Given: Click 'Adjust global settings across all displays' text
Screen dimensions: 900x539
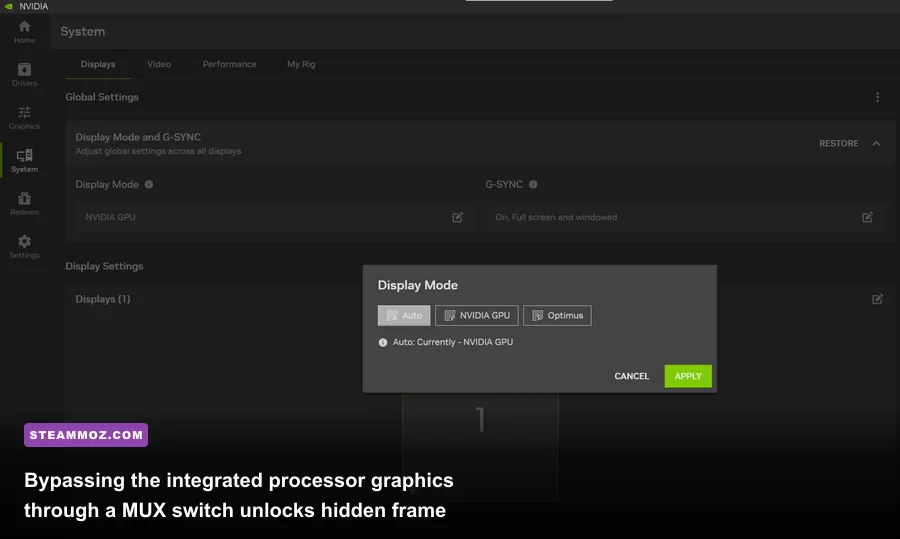Looking at the screenshot, I should click(158, 151).
